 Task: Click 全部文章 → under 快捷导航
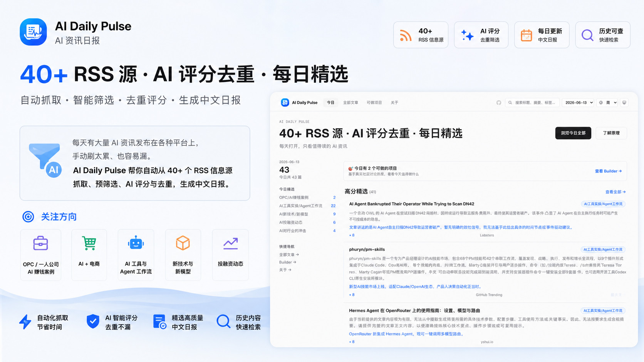coord(289,255)
